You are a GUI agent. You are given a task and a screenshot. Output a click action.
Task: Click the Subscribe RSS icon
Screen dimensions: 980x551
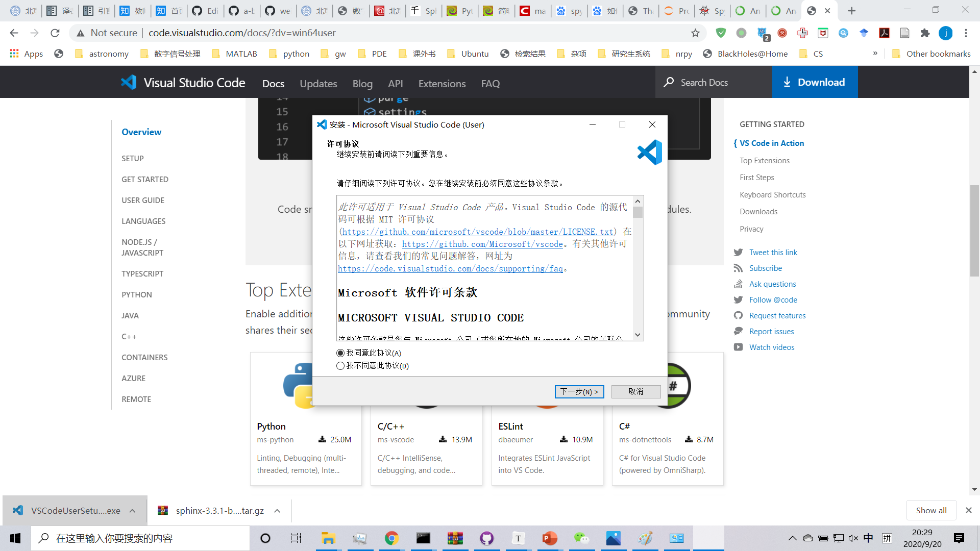738,268
